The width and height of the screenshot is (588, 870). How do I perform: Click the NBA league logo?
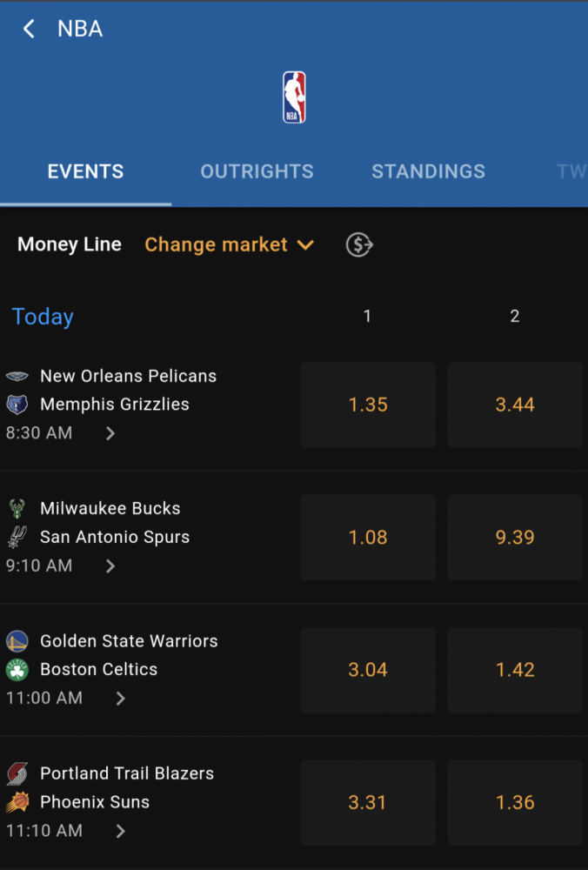[x=294, y=97]
